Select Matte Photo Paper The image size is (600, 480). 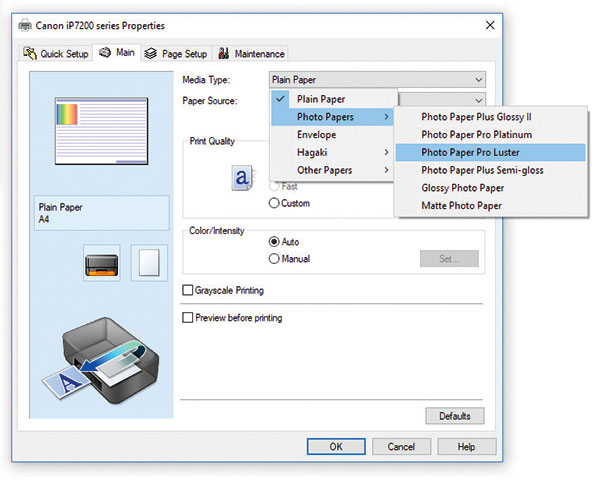point(491,206)
